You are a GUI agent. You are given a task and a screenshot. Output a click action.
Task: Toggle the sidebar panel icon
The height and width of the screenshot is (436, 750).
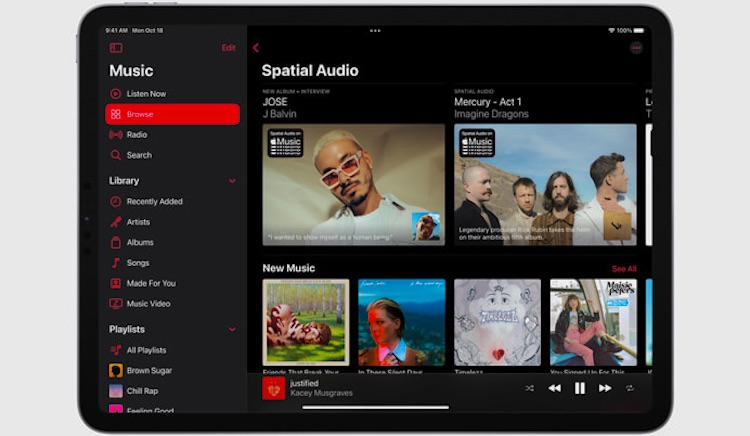pyautogui.click(x=116, y=48)
